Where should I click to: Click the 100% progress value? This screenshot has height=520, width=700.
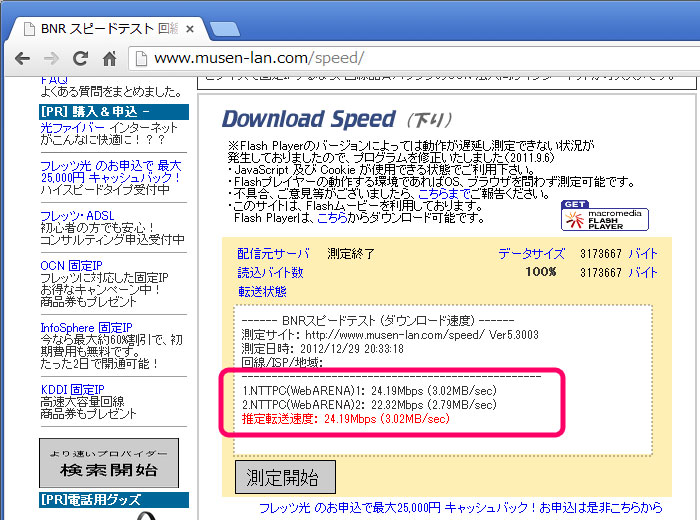(541, 272)
